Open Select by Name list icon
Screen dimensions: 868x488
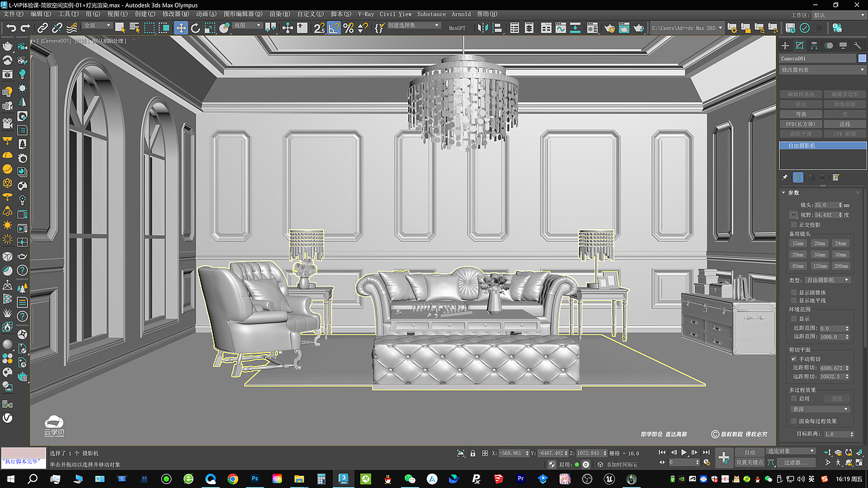(134, 28)
